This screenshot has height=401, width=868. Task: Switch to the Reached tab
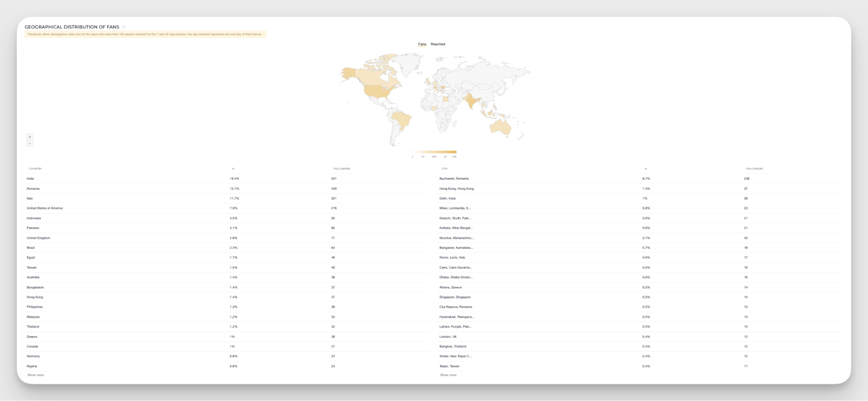tap(438, 44)
